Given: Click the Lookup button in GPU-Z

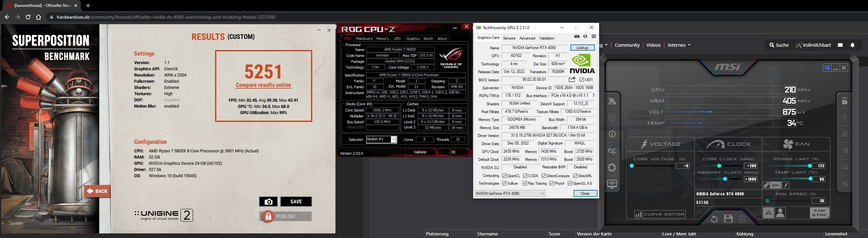Looking at the screenshot, I should click(x=582, y=48).
